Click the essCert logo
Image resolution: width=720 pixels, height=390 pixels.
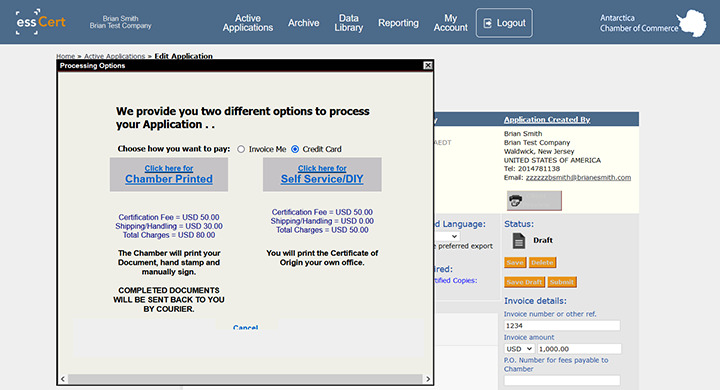pos(40,22)
